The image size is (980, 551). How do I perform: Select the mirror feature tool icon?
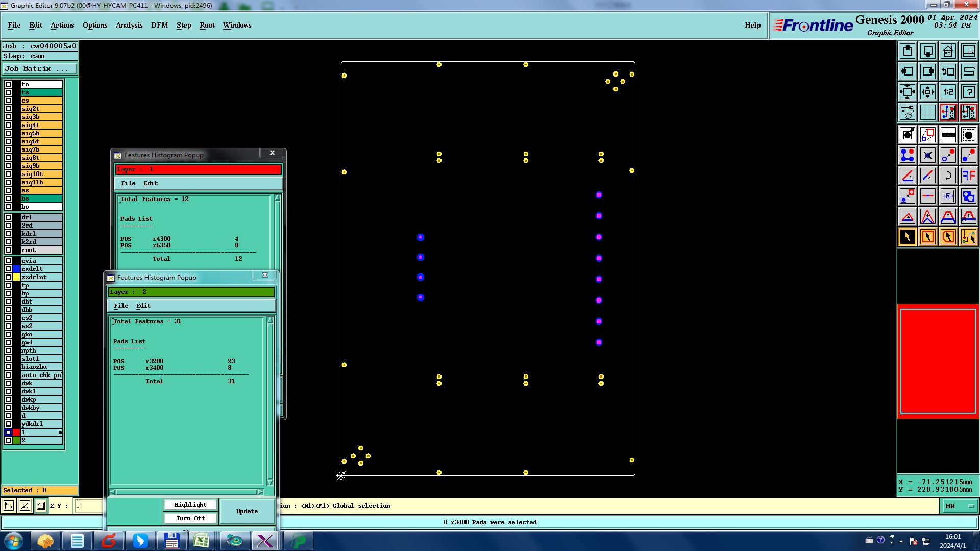pos(968,176)
